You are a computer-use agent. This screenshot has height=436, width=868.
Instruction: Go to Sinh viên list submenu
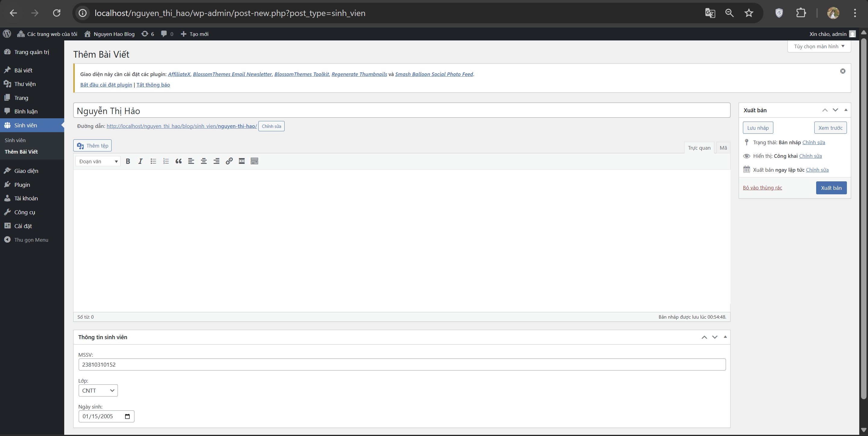[15, 140]
